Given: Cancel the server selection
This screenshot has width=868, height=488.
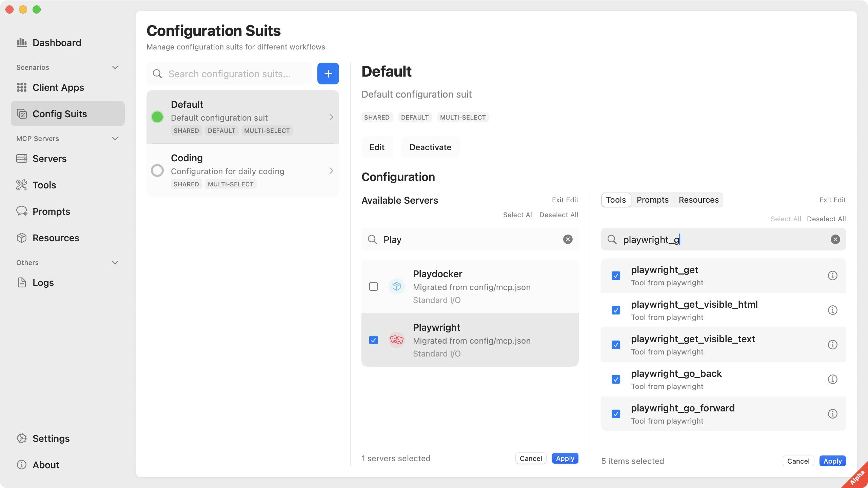Looking at the screenshot, I should point(531,458).
